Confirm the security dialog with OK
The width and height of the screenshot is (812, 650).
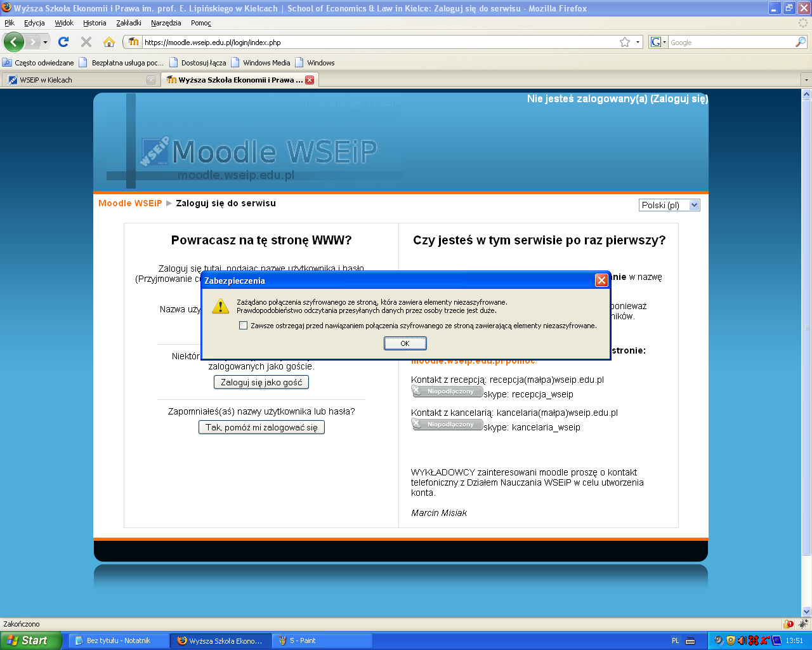pyautogui.click(x=405, y=343)
